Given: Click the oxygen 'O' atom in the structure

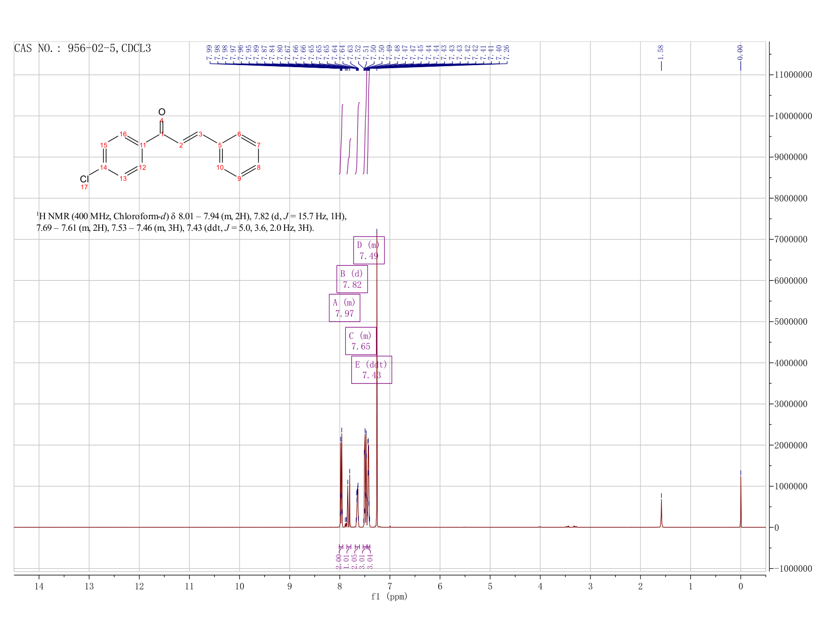Looking at the screenshot, I should [162, 112].
